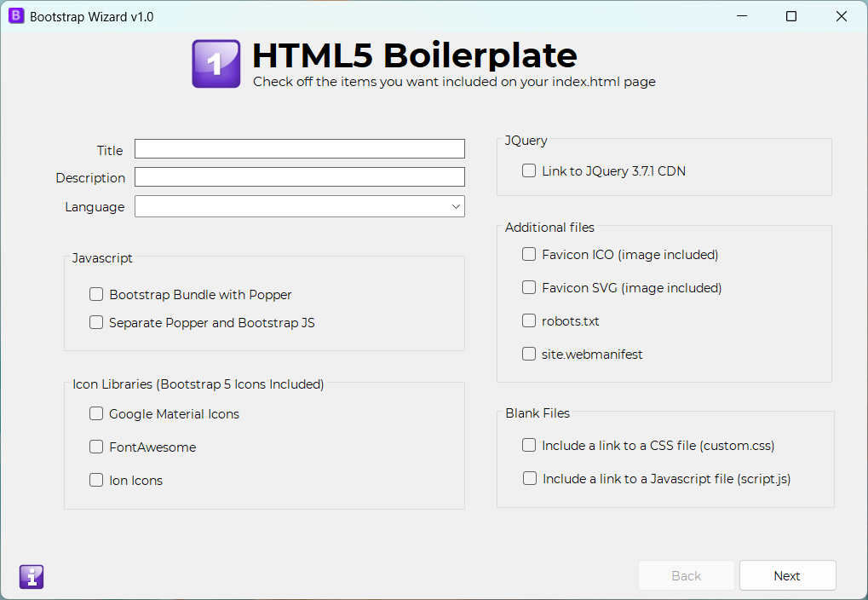Check Link to JQuery 3.7.1 CDN
Viewport: 868px width, 600px height.
[529, 171]
